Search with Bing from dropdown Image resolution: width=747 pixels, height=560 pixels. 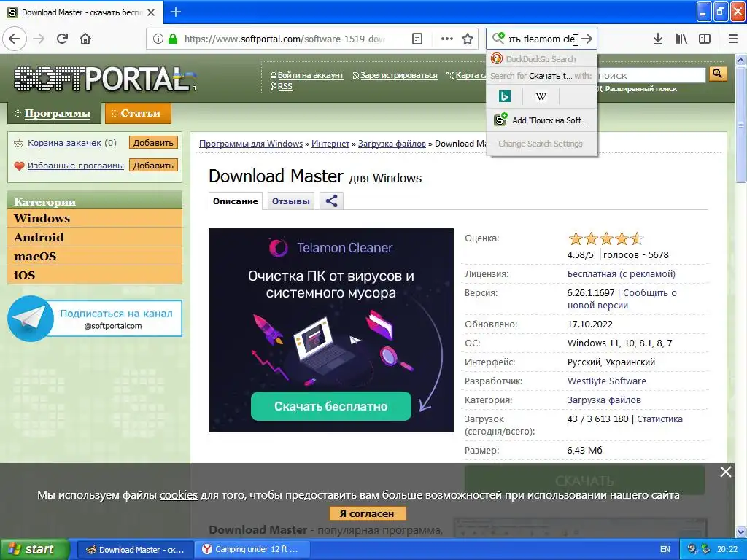pyautogui.click(x=505, y=97)
